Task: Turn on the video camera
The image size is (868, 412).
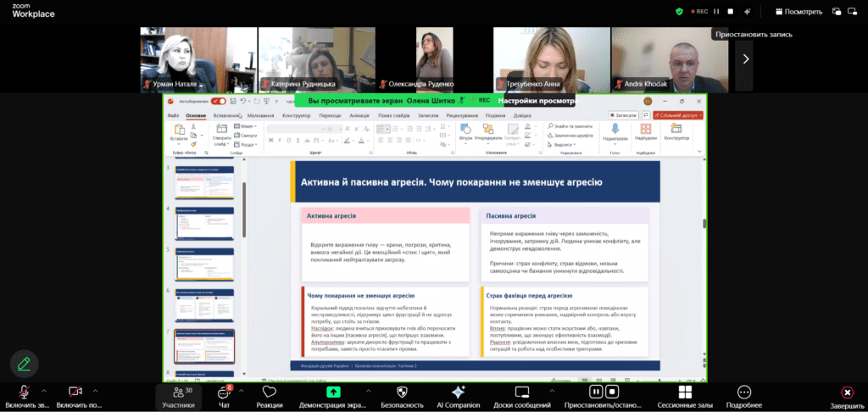Action: click(75, 397)
